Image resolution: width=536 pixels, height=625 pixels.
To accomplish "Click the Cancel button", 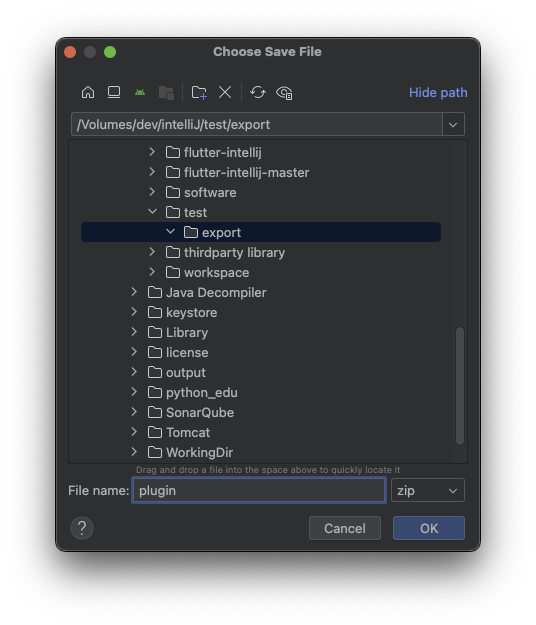I will coord(345,528).
